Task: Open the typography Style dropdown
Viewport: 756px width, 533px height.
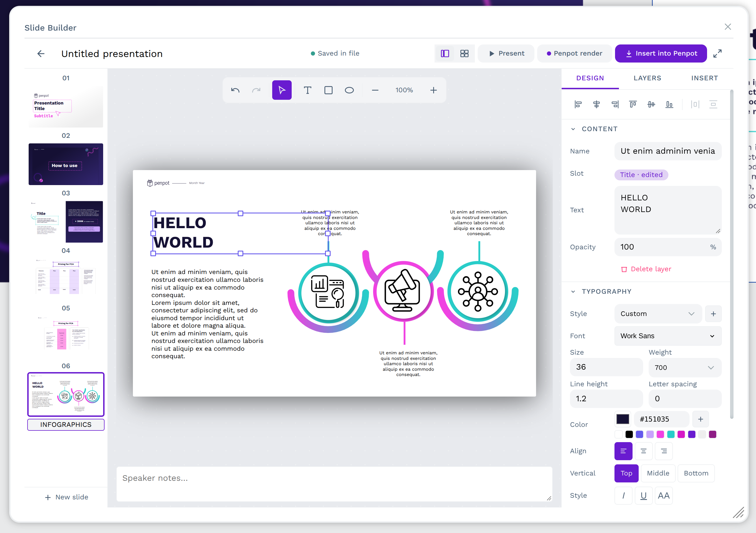Action: tap(658, 314)
